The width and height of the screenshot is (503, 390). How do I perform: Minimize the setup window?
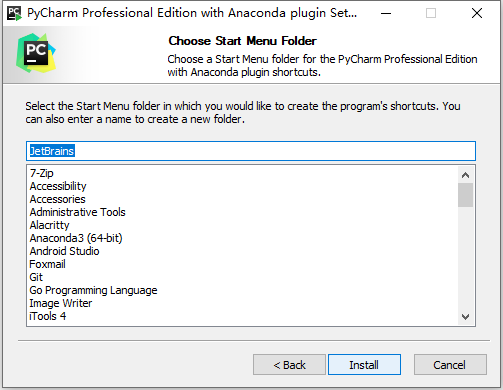(386, 13)
